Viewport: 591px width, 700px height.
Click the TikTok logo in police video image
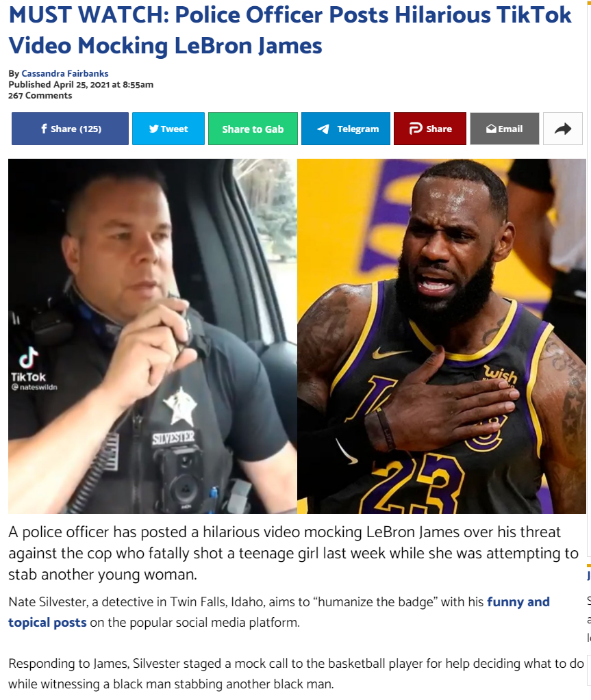(x=29, y=364)
